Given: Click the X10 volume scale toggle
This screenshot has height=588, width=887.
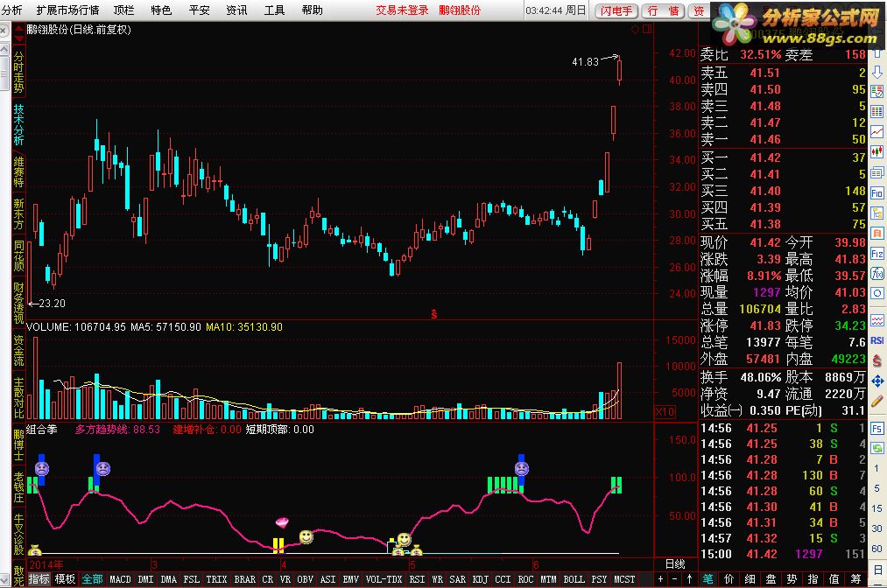Looking at the screenshot, I should [665, 412].
